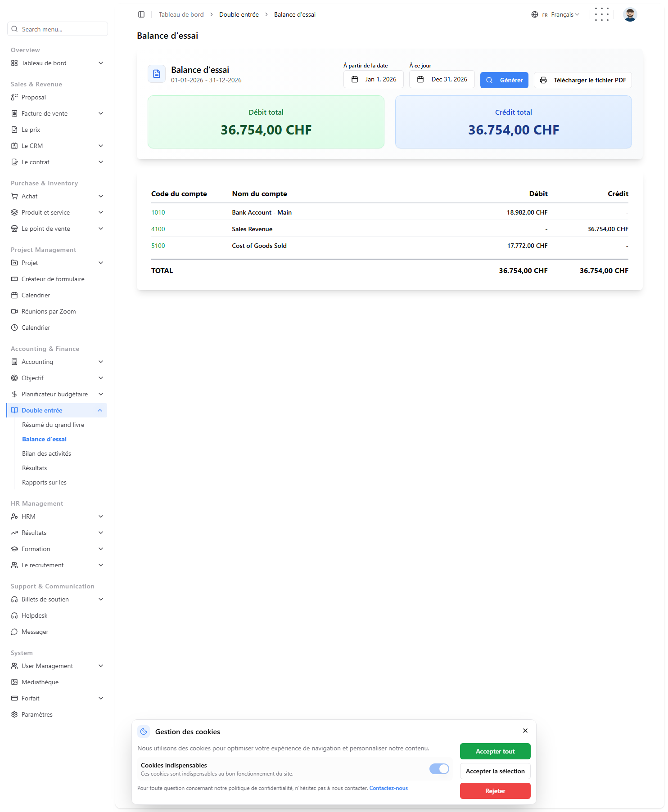Open the user avatar menu
668x812 pixels.
(630, 14)
